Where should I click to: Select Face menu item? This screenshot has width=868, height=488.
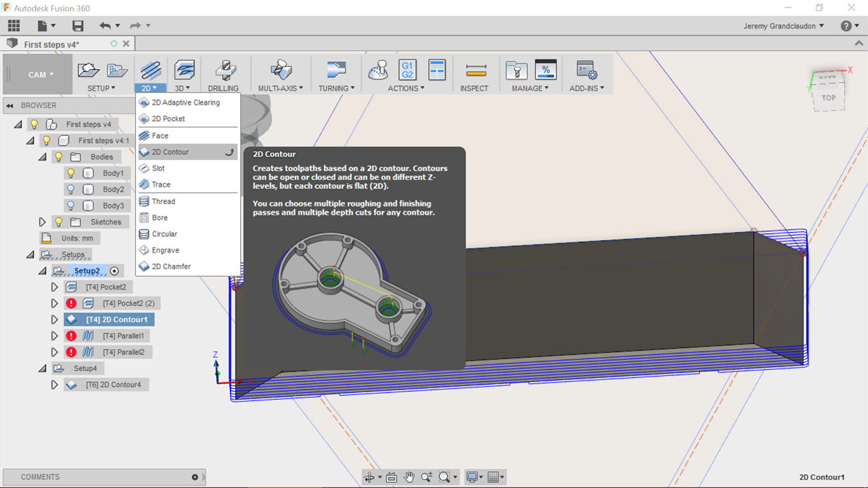(188, 135)
